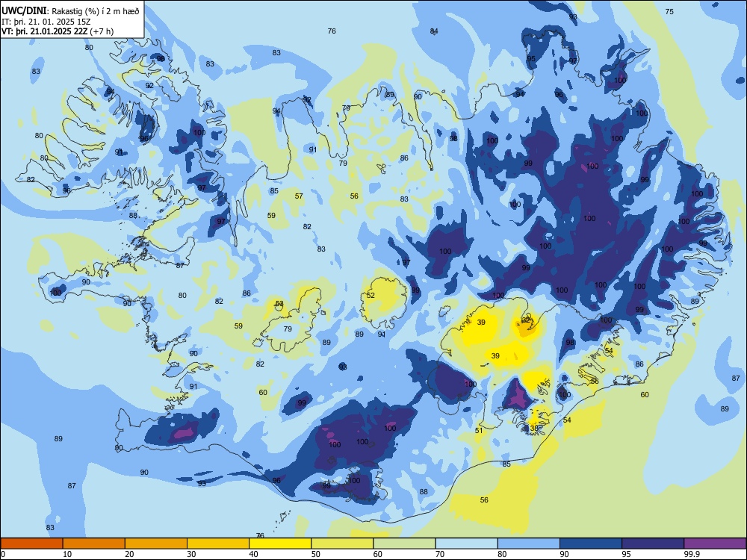Click the dark orange 0–10 legend swatch
747x560 pixels.
coord(31,544)
